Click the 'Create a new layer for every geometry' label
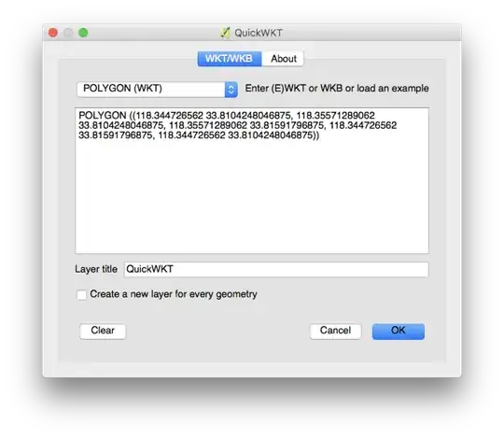The height and width of the screenshot is (438, 504). click(174, 294)
